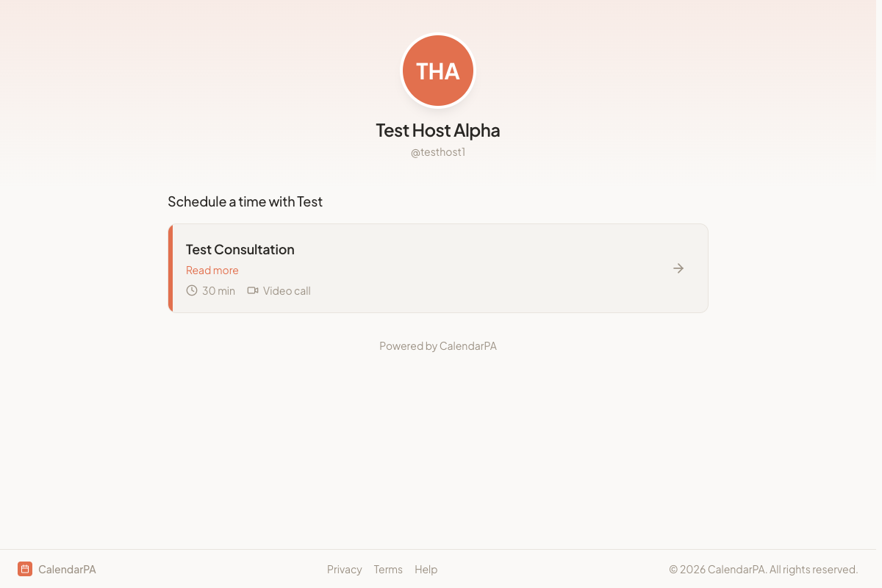Viewport: 882px width, 588px height.
Task: Expand the Read more description
Action: (x=212, y=270)
